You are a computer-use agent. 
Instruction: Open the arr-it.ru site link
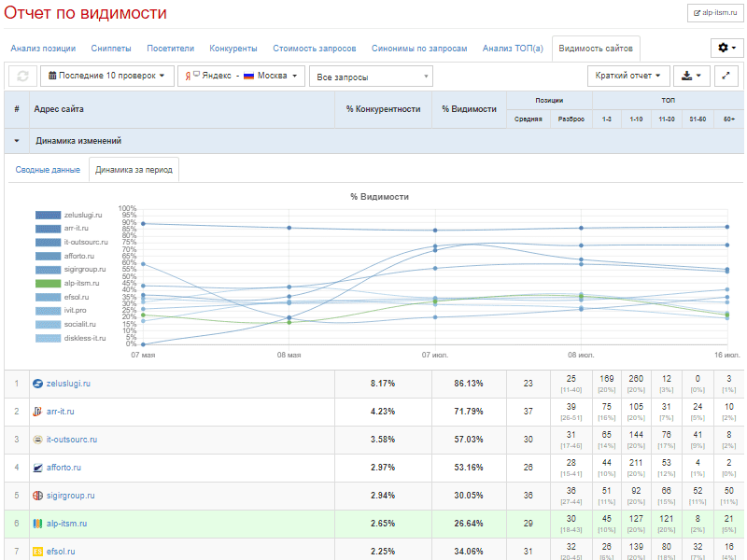[61, 412]
